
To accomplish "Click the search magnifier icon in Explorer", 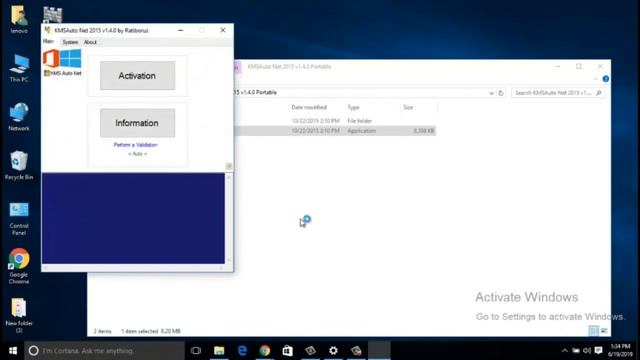I will click(598, 93).
